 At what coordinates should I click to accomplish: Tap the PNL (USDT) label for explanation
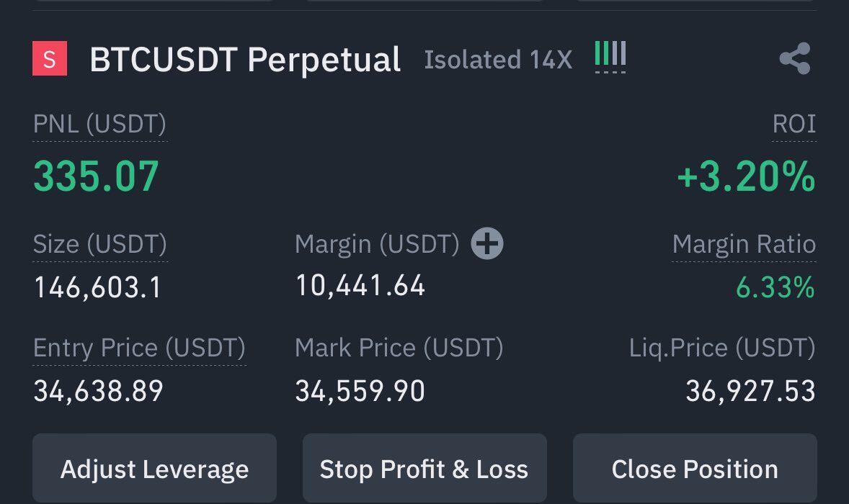pyautogui.click(x=99, y=125)
